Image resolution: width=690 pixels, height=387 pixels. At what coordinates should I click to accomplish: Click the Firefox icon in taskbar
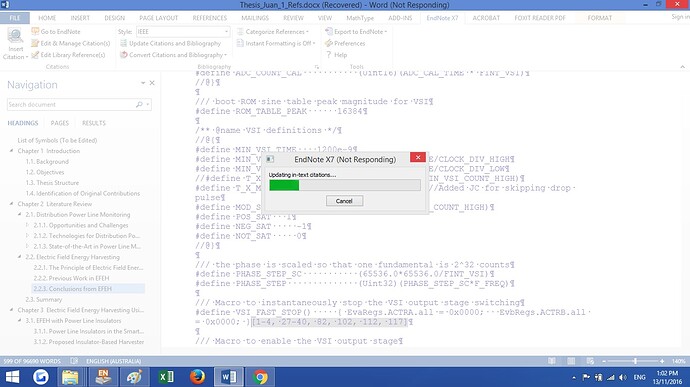(x=198, y=377)
